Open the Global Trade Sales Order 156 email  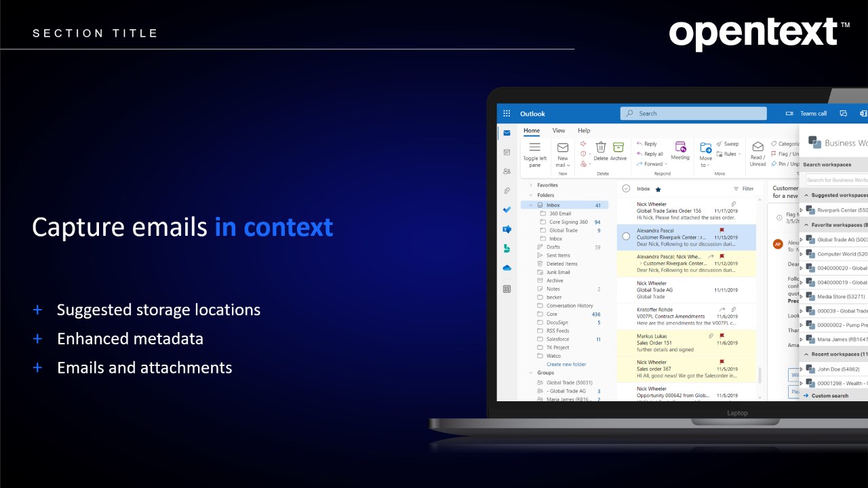coord(686,211)
